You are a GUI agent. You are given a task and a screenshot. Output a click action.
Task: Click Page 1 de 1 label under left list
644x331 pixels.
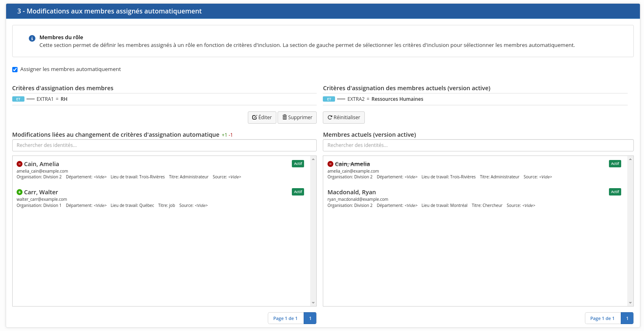285,318
